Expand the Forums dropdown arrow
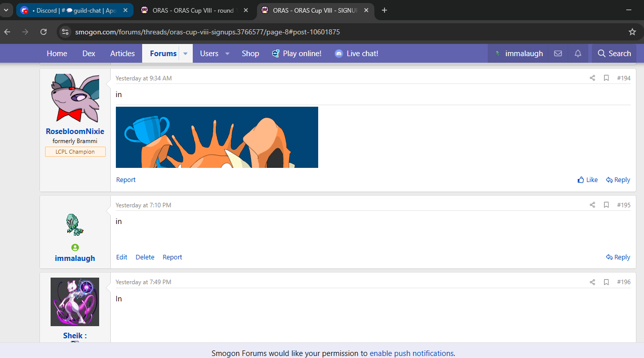This screenshot has height=358, width=644. [185, 53]
